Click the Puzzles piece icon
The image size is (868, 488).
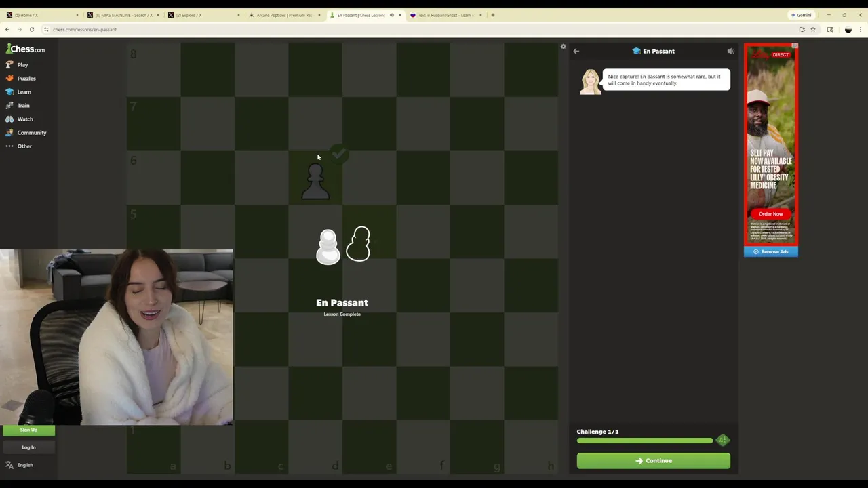[9, 79]
